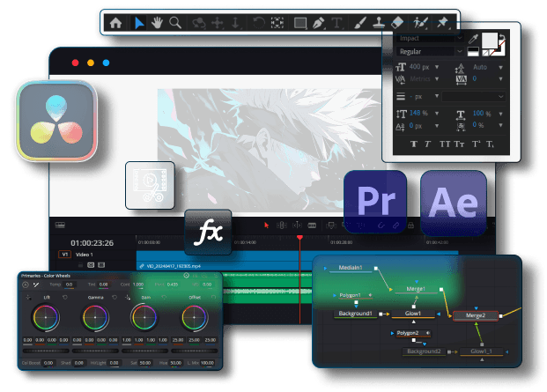This screenshot has height=392, width=547.
Task: Click the Home icon in toolbar
Action: (116, 23)
